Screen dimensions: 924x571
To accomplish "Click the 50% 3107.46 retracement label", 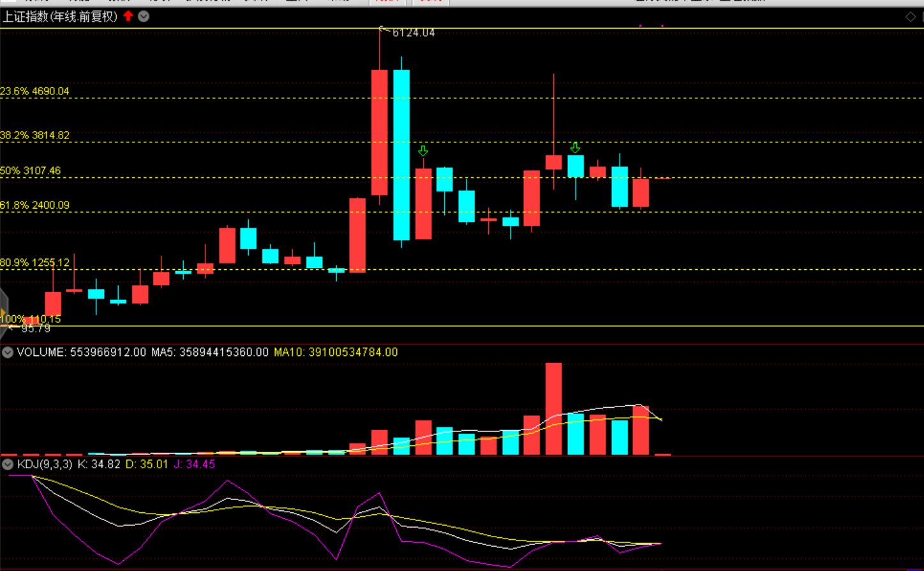I will 31,171.
